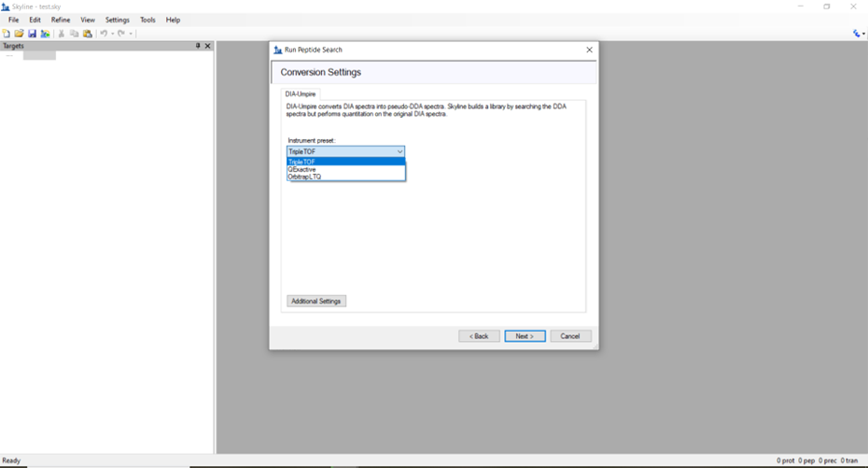Screen dimensions: 868x468
Task: Click the Copy icon in toolbar
Action: pyautogui.click(x=74, y=34)
